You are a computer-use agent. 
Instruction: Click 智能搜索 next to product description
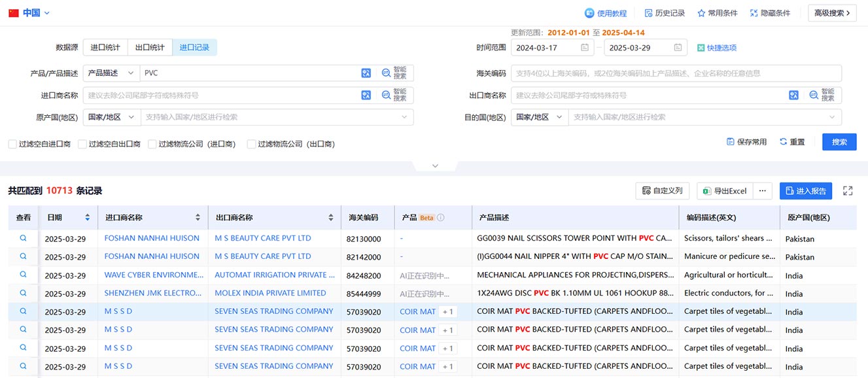click(394, 73)
